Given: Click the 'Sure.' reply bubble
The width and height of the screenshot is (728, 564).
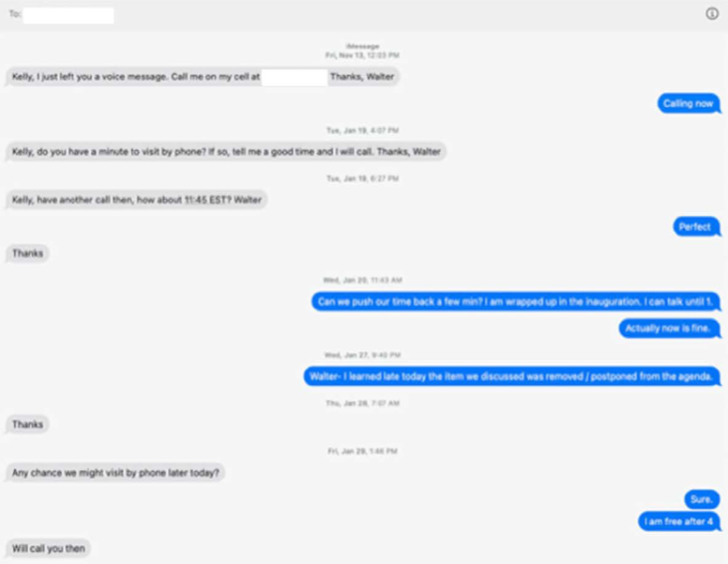Looking at the screenshot, I should (x=702, y=499).
